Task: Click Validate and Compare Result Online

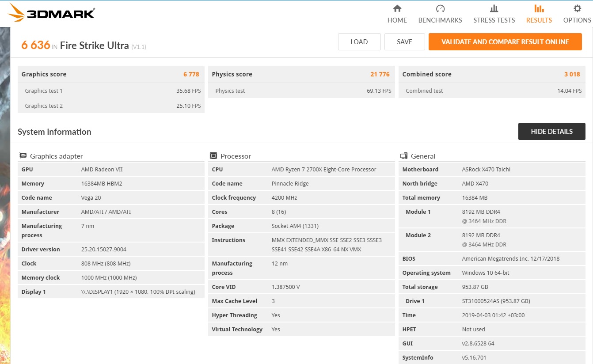Action: coord(505,42)
